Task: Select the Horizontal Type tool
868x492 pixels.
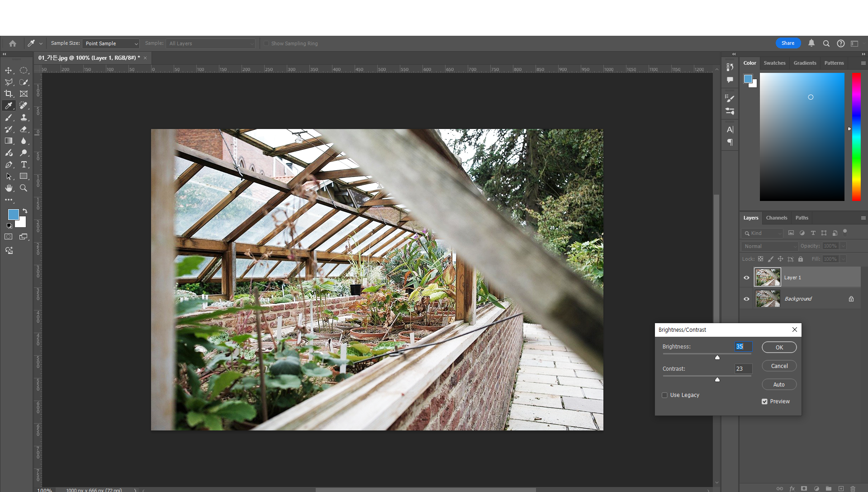Action: pos(24,164)
